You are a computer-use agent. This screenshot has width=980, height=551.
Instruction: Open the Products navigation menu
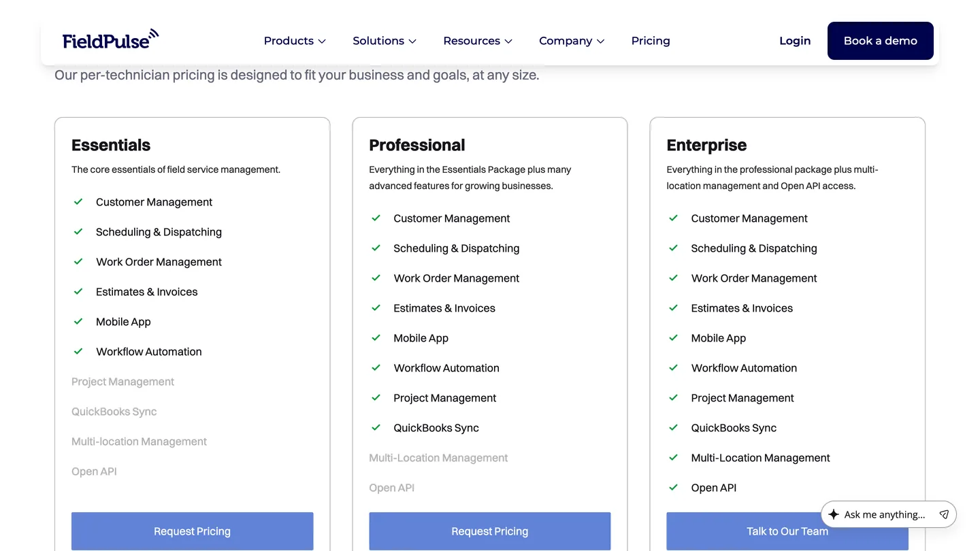(295, 41)
